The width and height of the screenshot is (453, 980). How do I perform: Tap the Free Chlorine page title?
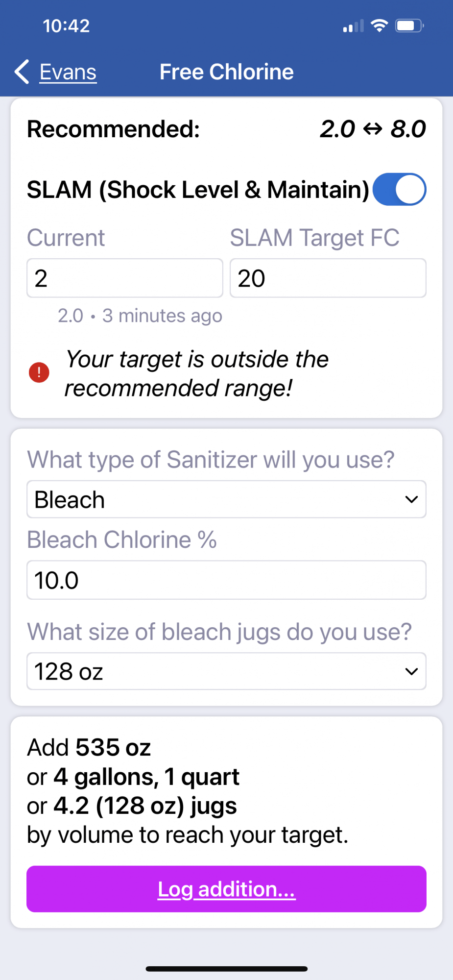[227, 72]
